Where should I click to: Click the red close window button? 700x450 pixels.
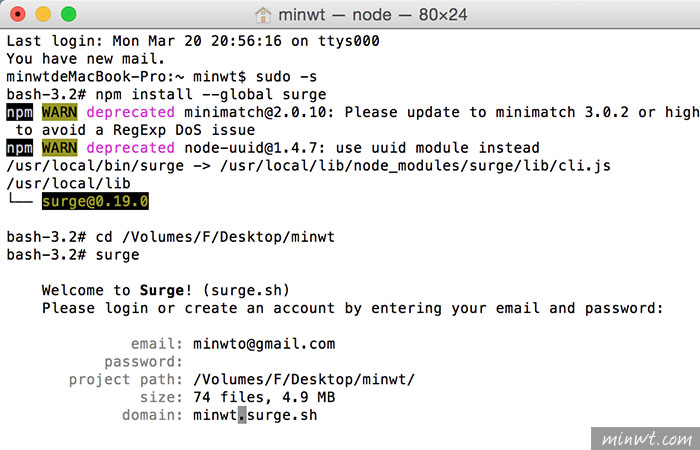coord(17,14)
